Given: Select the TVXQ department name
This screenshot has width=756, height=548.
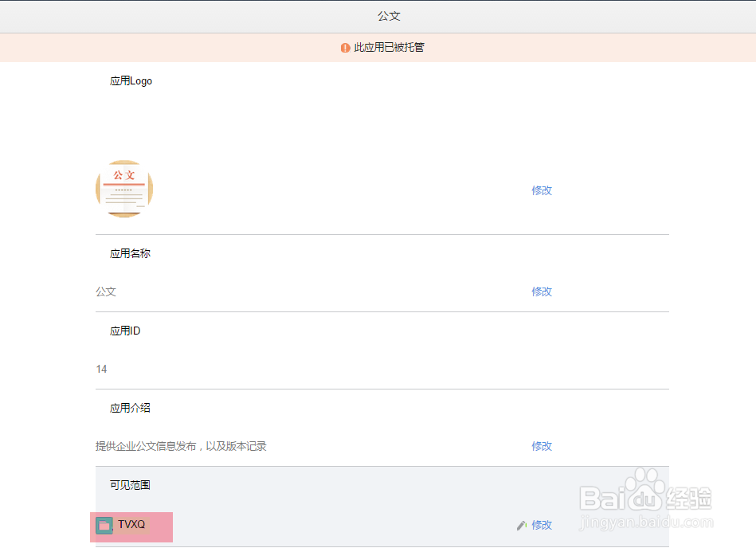Looking at the screenshot, I should (131, 524).
